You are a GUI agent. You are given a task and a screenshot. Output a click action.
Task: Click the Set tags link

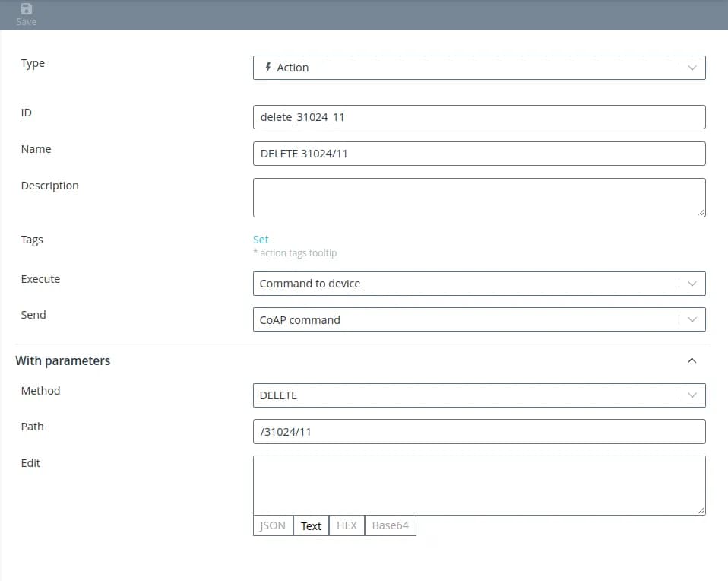[x=261, y=239]
